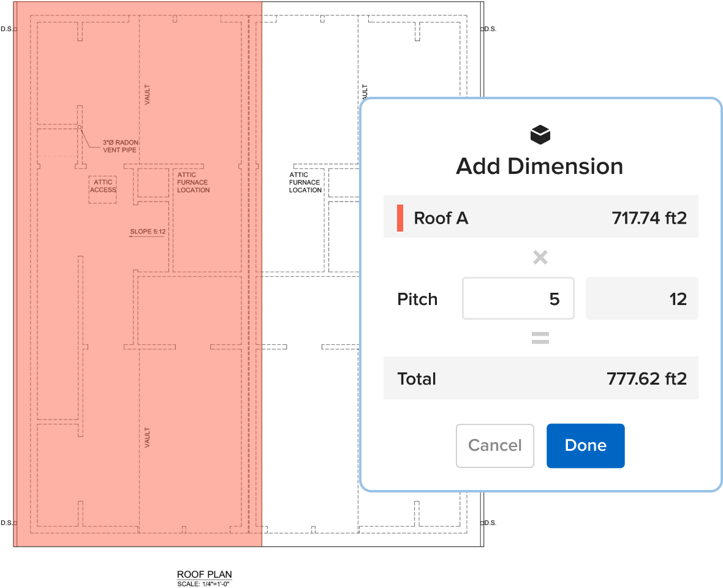
Task: Click the equals icon above the Total row
Action: (540, 337)
